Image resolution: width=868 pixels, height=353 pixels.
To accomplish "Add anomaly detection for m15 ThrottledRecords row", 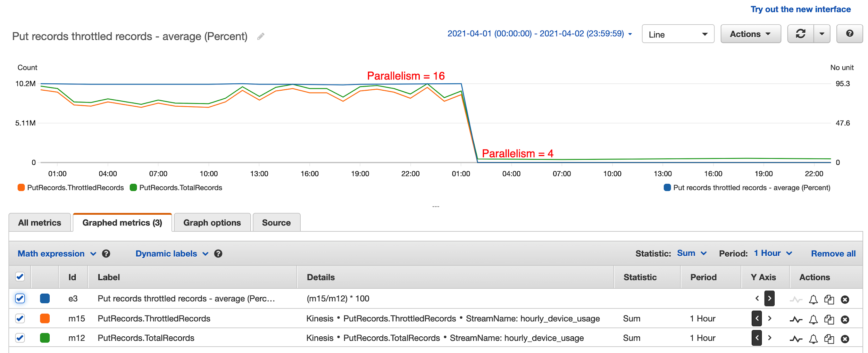I will click(796, 319).
